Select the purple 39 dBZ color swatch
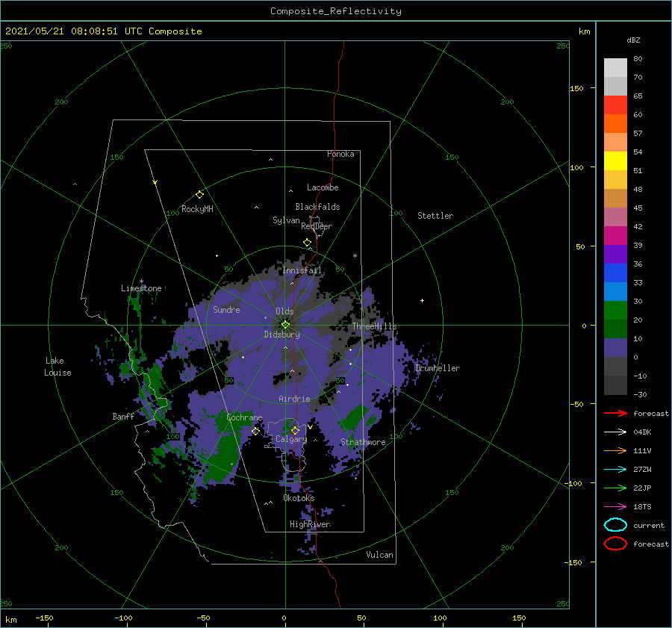This screenshot has width=672, height=628. tap(615, 254)
